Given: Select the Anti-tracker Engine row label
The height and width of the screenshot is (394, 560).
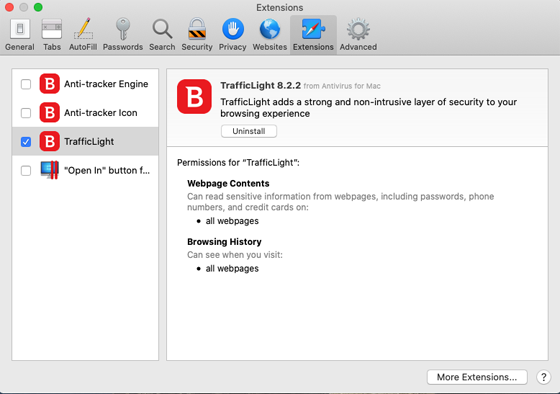Looking at the screenshot, I should [106, 84].
